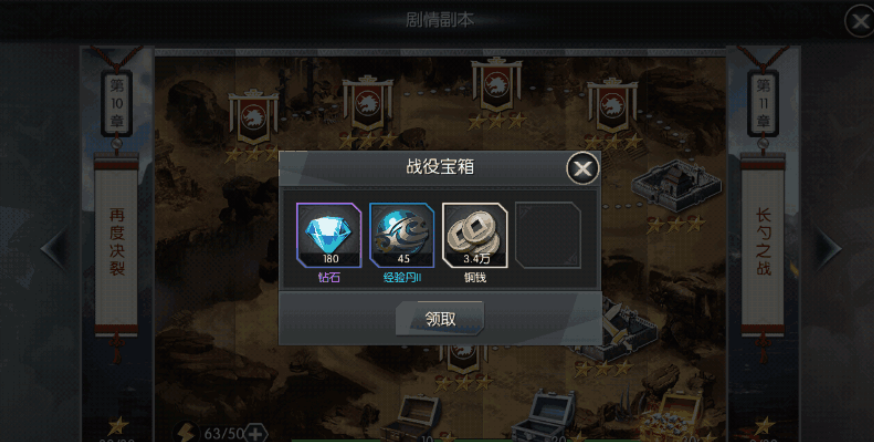This screenshot has width=874, height=442.
Task: Click the diamond reward icon showing 180
Action: pos(329,235)
